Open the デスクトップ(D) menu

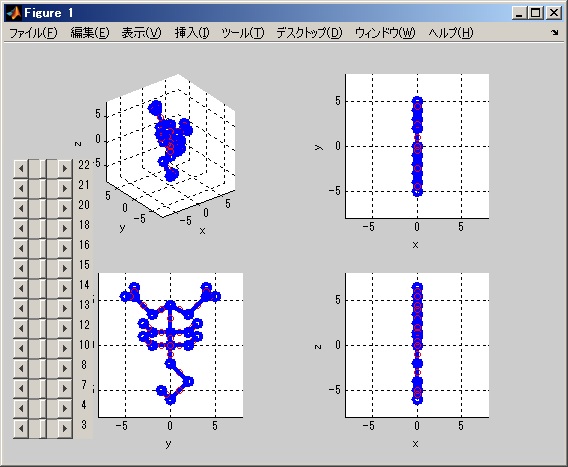(x=309, y=33)
